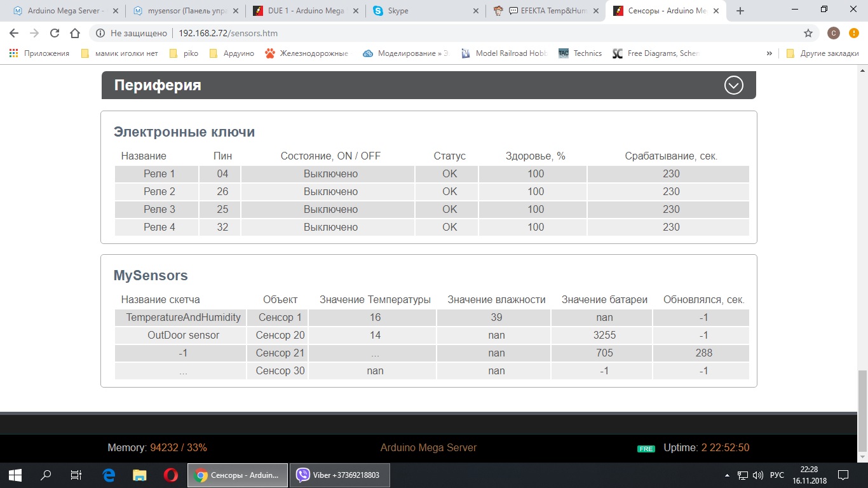Image resolution: width=868 pixels, height=488 pixels.
Task: Click the Электронные ключи heading
Action: tap(184, 132)
